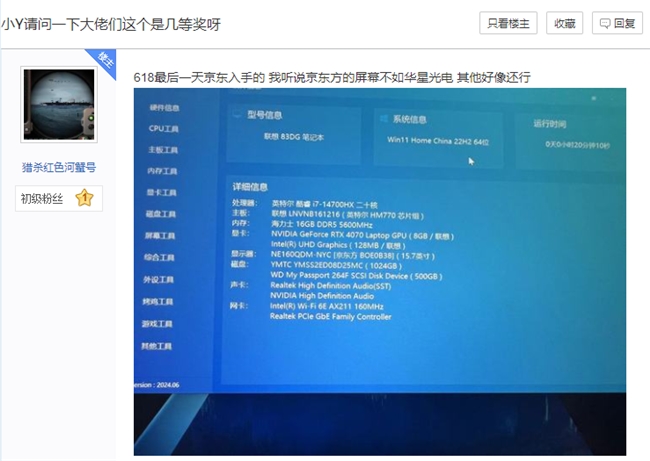Select 显卡工具 in the photographed sidebar
Image resolution: width=650 pixels, height=461 pixels.
(x=161, y=192)
